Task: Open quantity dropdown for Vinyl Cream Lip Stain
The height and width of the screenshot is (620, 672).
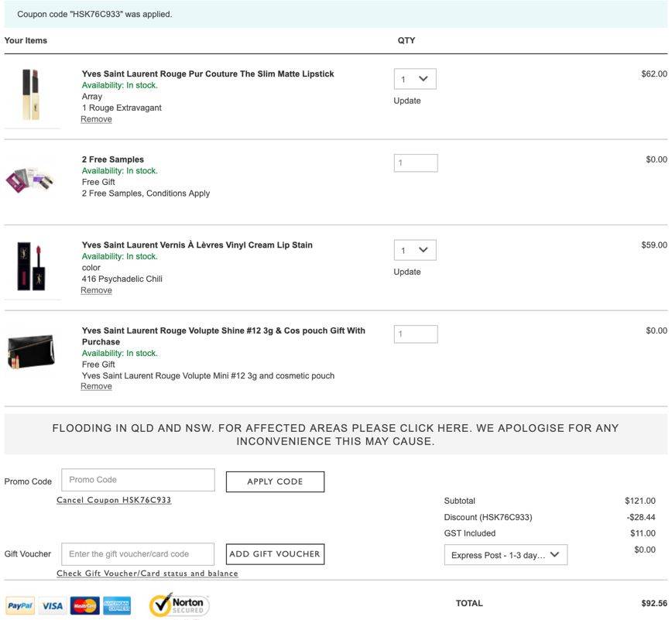Action: [x=415, y=250]
